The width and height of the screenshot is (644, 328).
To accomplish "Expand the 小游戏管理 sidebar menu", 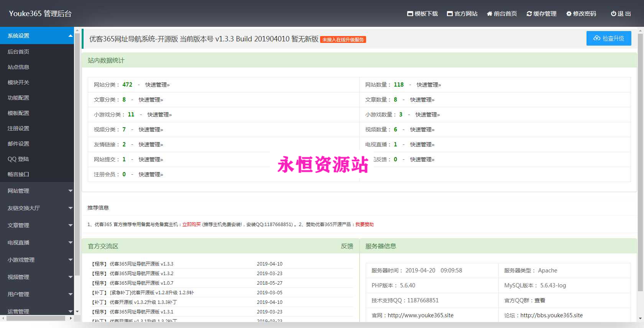I will [x=70, y=260].
